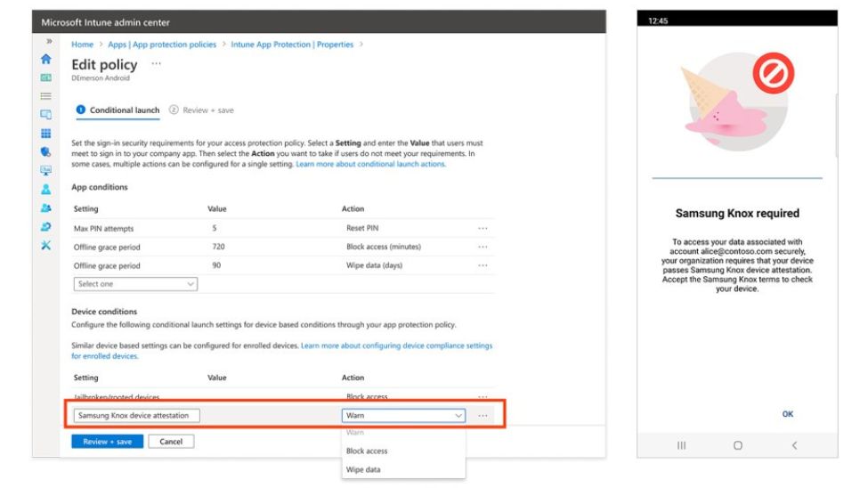
Task: Go to Apps | App protection policies breadcrumb
Action: point(162,45)
